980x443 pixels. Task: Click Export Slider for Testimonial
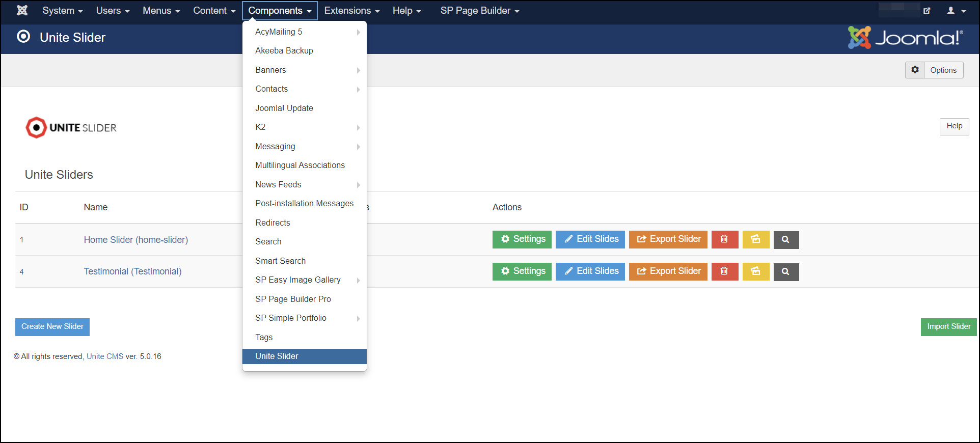pyautogui.click(x=668, y=271)
